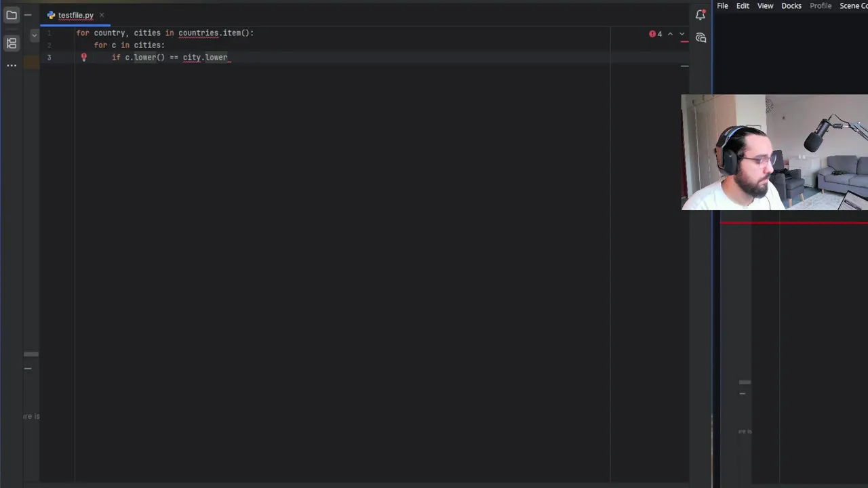Click the 'for c in cities:' line
Viewport: 868px width, 488px height.
click(x=129, y=45)
